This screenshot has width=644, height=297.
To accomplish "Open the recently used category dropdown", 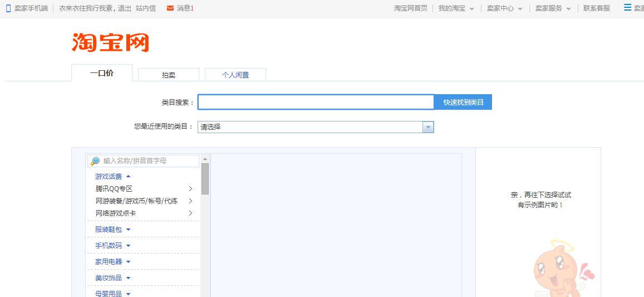I will coord(427,127).
